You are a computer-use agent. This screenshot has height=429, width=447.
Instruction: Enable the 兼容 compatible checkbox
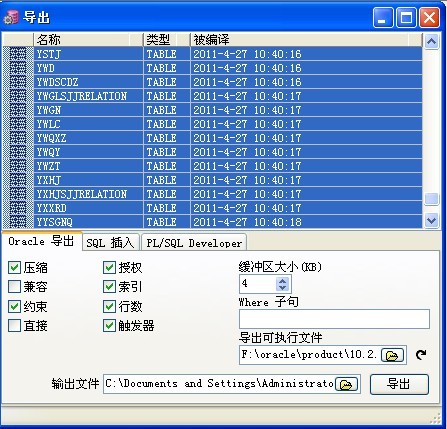click(14, 286)
